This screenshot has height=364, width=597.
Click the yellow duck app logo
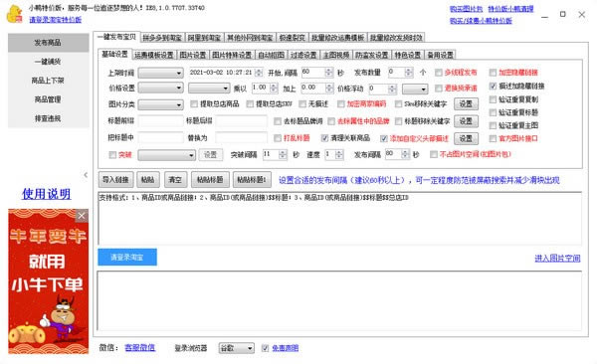[15, 14]
